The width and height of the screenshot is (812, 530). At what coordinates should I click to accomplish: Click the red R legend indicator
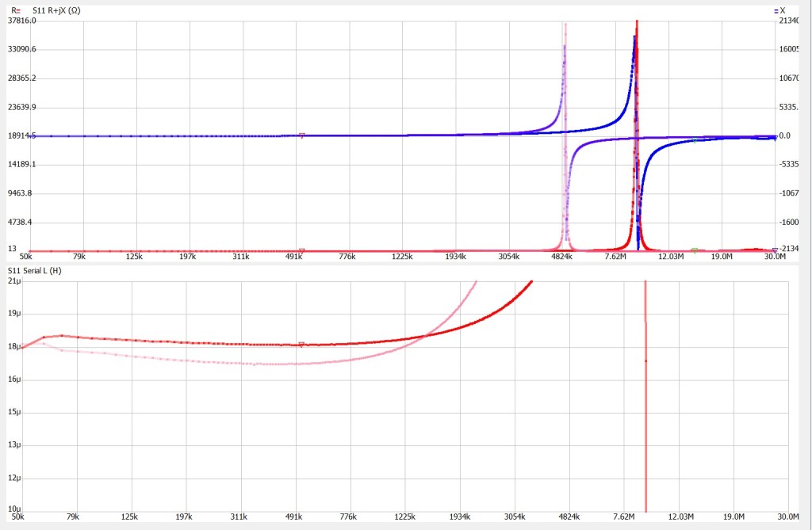(x=16, y=10)
